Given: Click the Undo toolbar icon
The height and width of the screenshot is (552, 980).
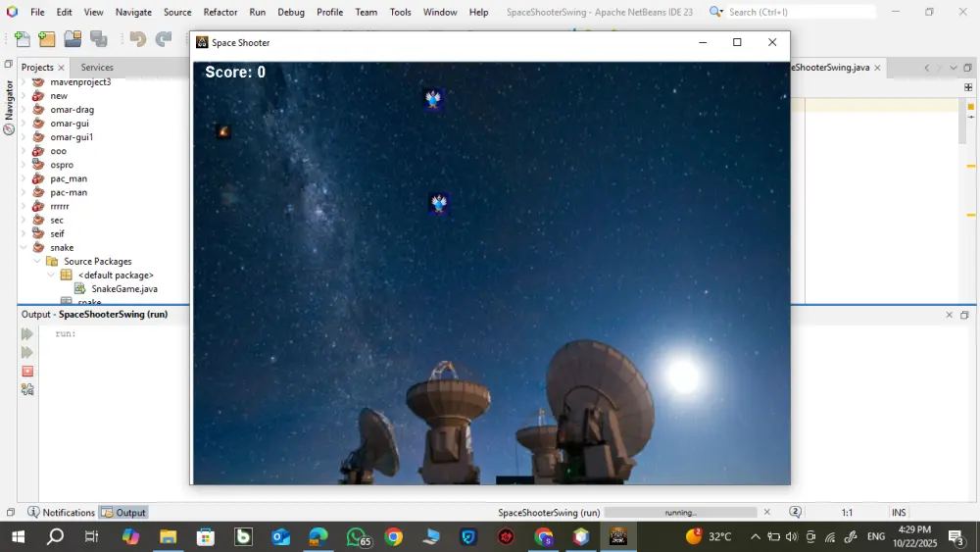Looking at the screenshot, I should (137, 39).
